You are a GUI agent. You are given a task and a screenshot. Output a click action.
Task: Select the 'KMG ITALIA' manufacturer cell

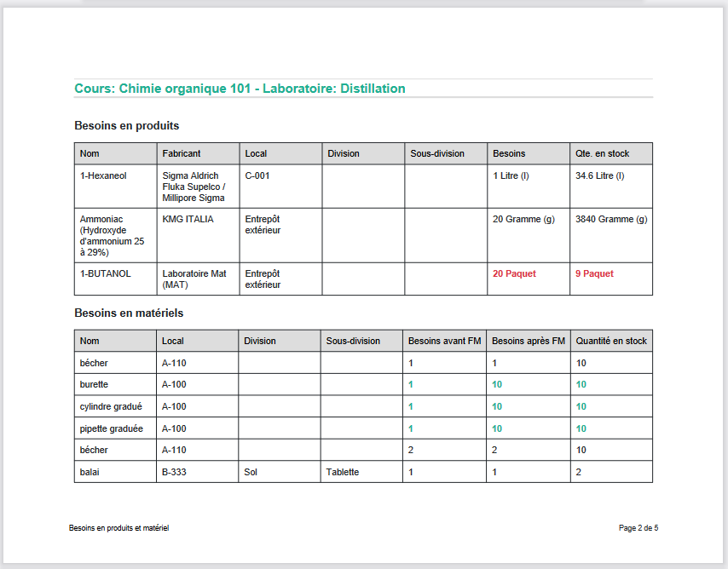188,220
